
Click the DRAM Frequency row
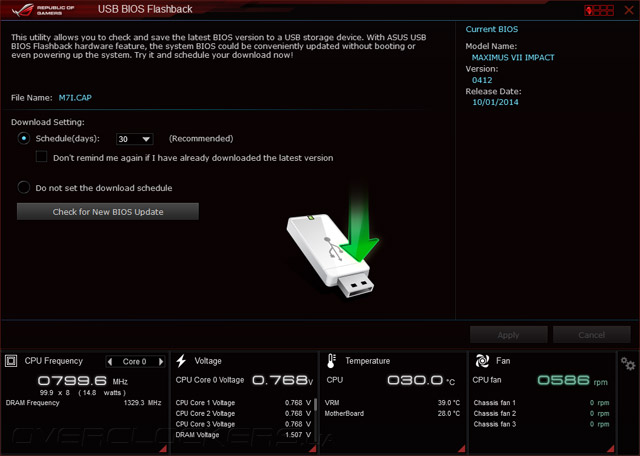pyautogui.click(x=83, y=403)
